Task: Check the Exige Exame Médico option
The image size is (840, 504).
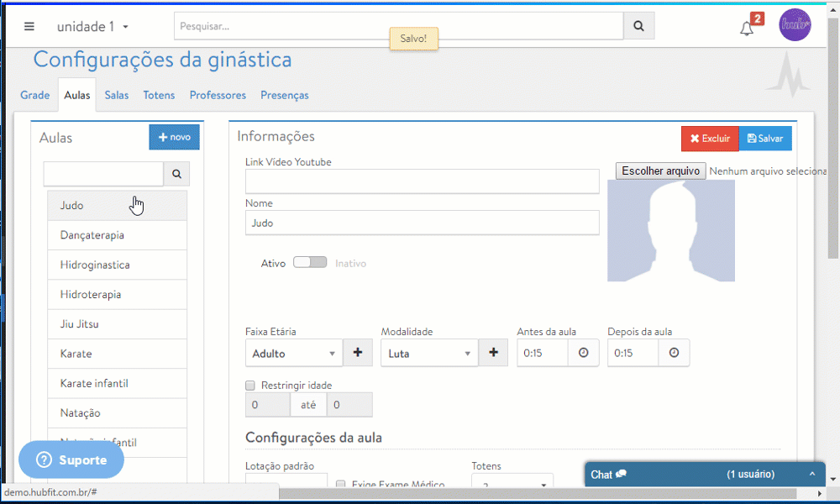Action: tap(340, 485)
